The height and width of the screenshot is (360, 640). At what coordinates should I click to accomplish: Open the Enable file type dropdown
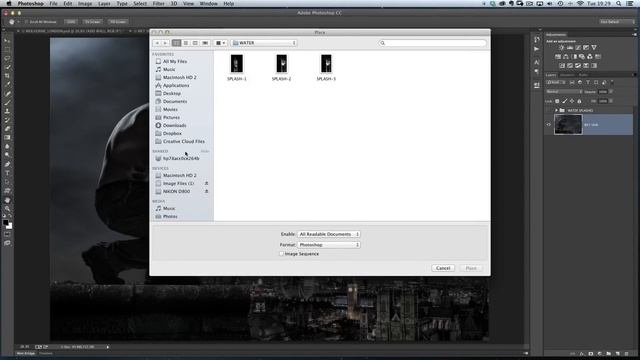coord(329,234)
